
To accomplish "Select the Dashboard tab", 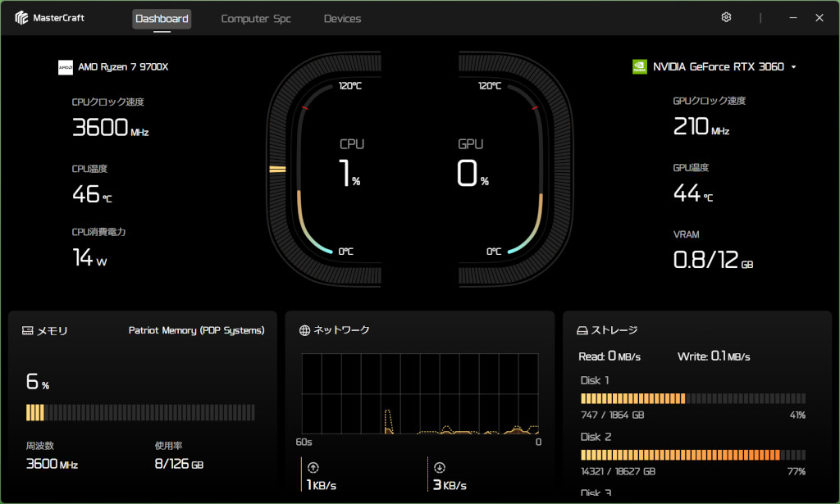I will tap(162, 19).
